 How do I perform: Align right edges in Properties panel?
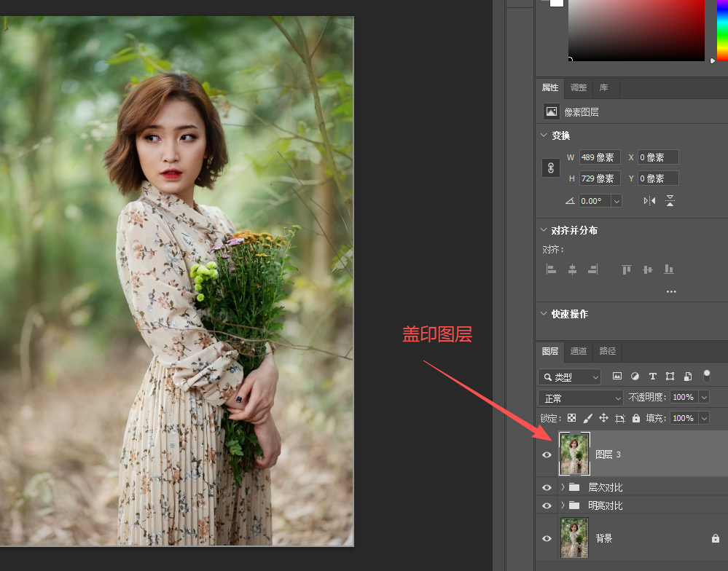coord(593,269)
